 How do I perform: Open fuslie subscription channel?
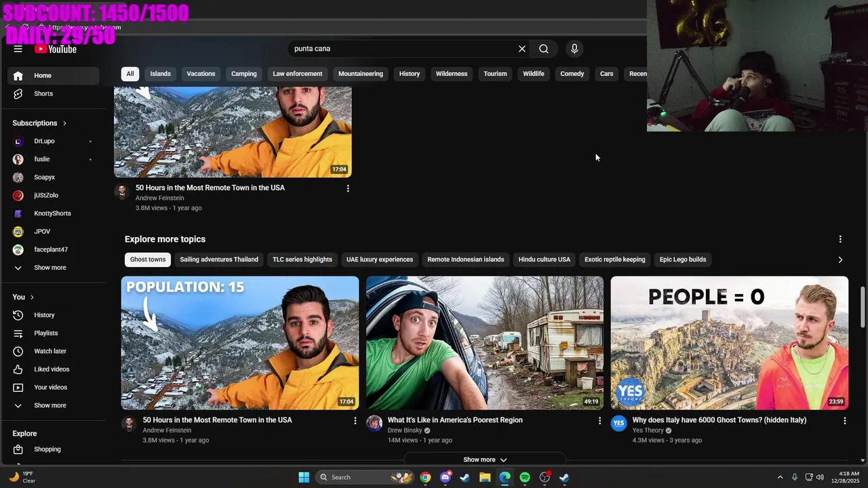[x=54, y=159]
